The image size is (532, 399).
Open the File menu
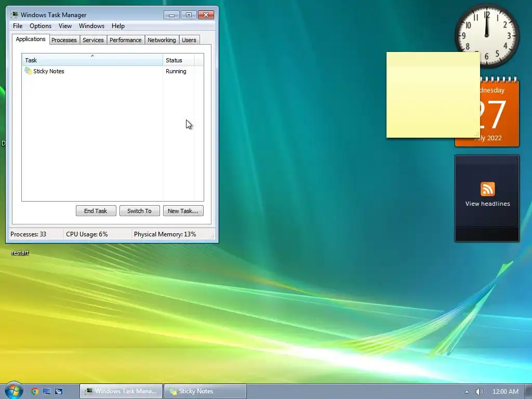pos(18,26)
